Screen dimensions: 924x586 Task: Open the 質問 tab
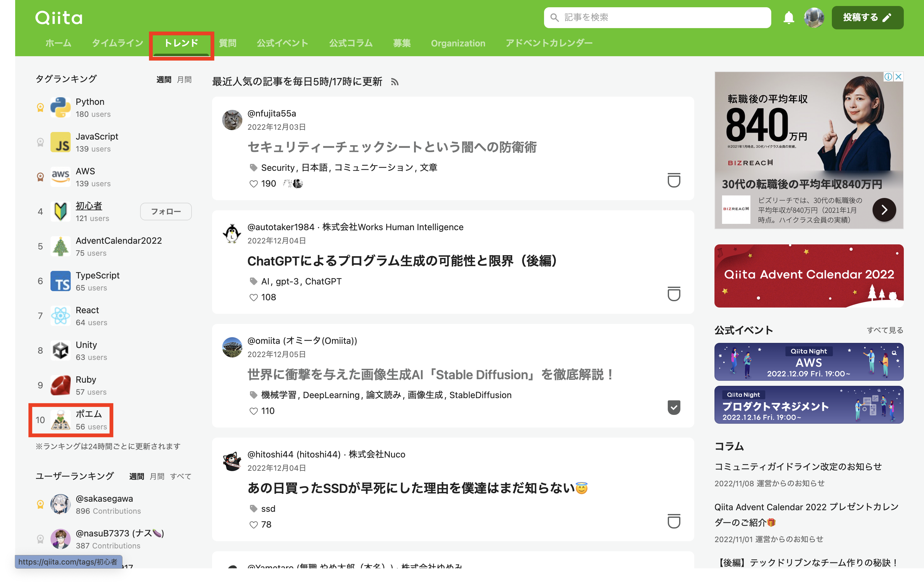pyautogui.click(x=228, y=43)
